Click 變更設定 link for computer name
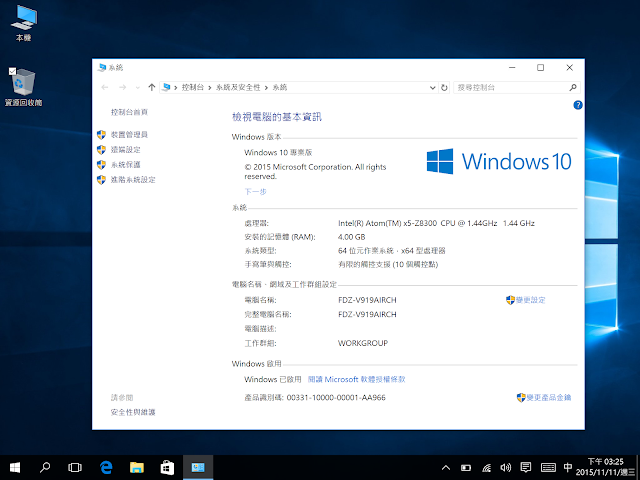Image resolution: width=640 pixels, height=480 pixels. click(530, 300)
